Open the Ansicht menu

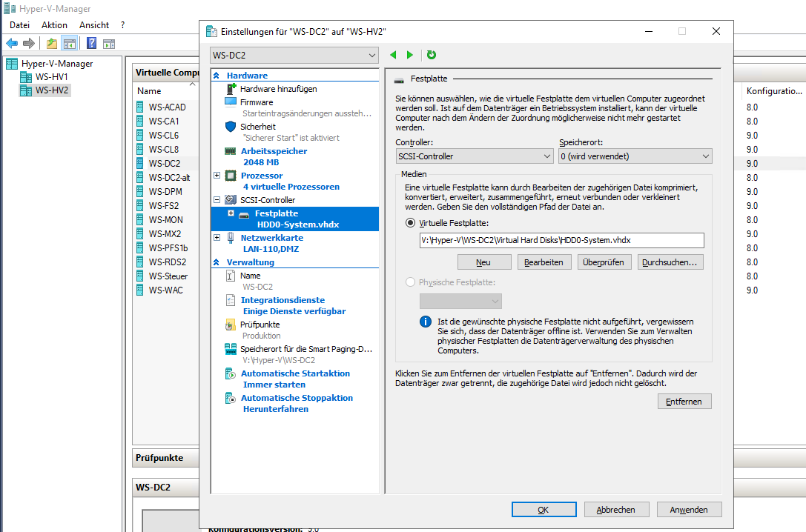94,25
